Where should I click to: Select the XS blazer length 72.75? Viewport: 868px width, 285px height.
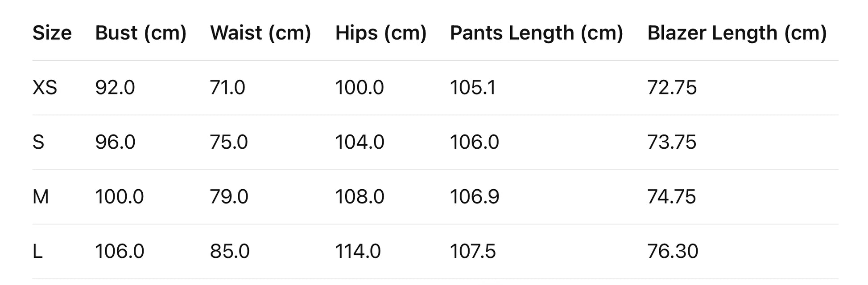[672, 87]
